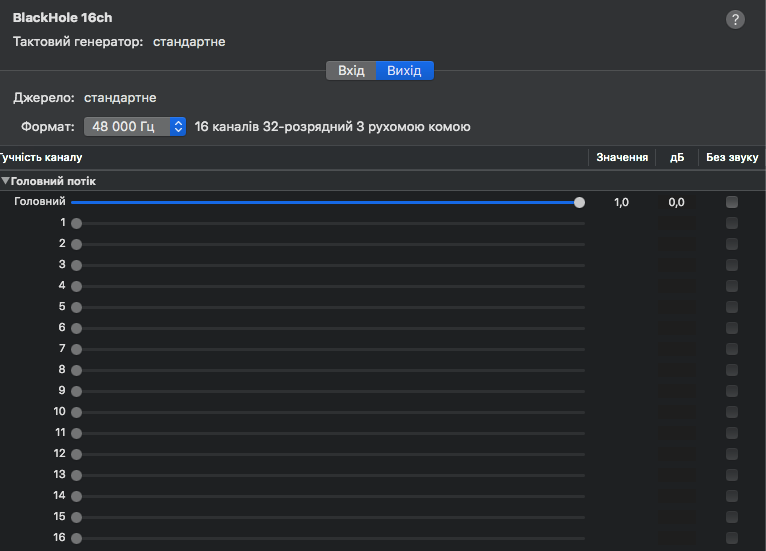Click the channel 4 slider knob
Image resolution: width=766 pixels, height=551 pixels.
pos(76,286)
